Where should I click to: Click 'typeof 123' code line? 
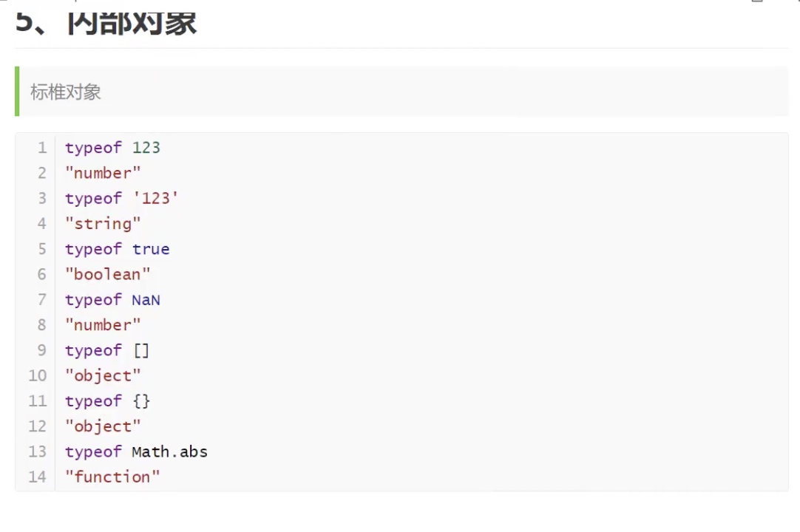pos(112,148)
